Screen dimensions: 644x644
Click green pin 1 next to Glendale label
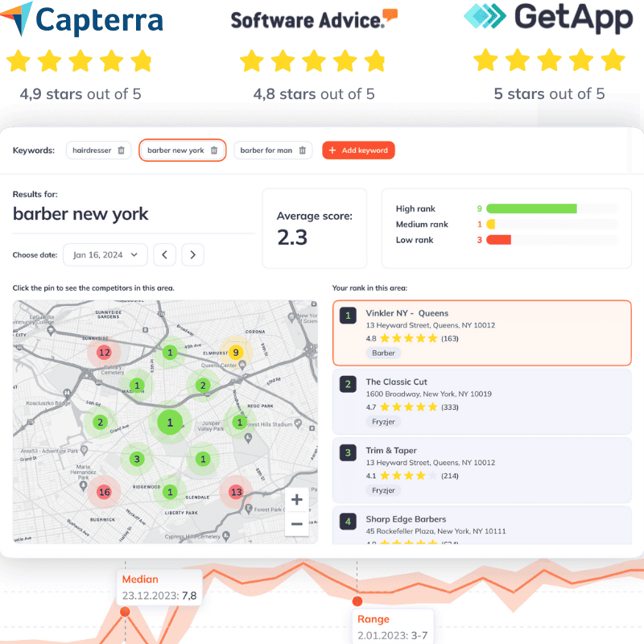(170, 492)
